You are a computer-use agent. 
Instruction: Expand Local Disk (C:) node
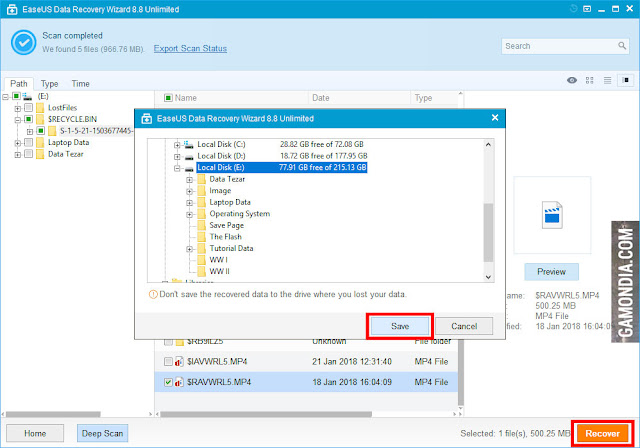pyautogui.click(x=177, y=145)
